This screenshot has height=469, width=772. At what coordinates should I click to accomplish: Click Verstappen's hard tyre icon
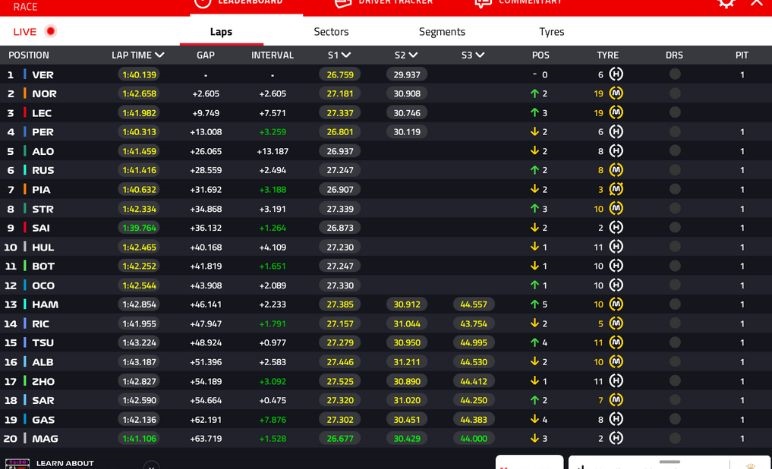click(616, 75)
